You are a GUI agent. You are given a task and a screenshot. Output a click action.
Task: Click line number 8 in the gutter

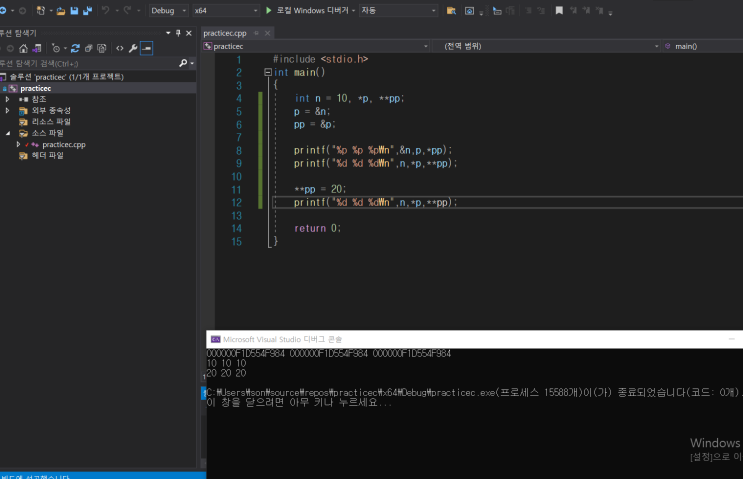tap(239, 151)
